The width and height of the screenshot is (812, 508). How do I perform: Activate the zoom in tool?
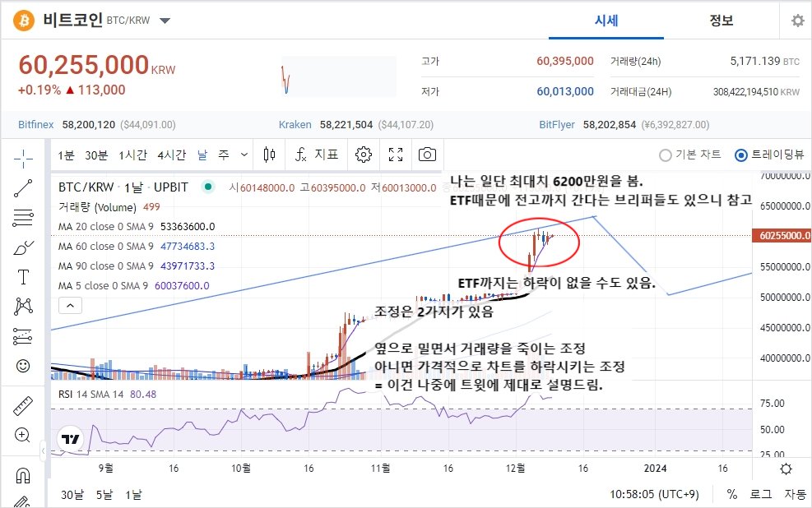[23, 435]
